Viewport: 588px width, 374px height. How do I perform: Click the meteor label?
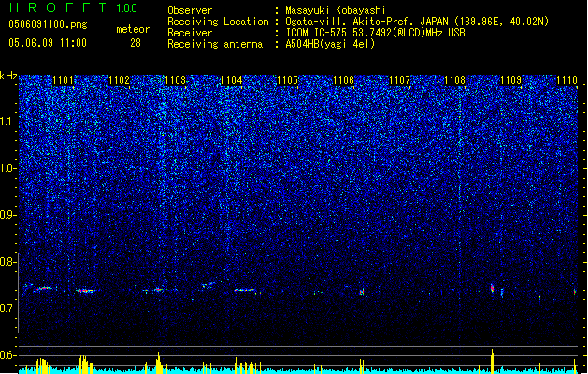point(133,29)
